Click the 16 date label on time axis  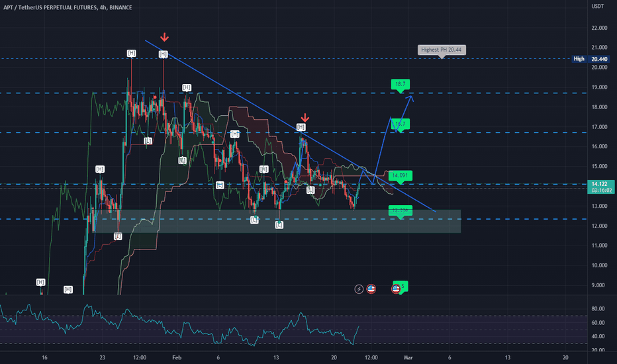point(44,357)
